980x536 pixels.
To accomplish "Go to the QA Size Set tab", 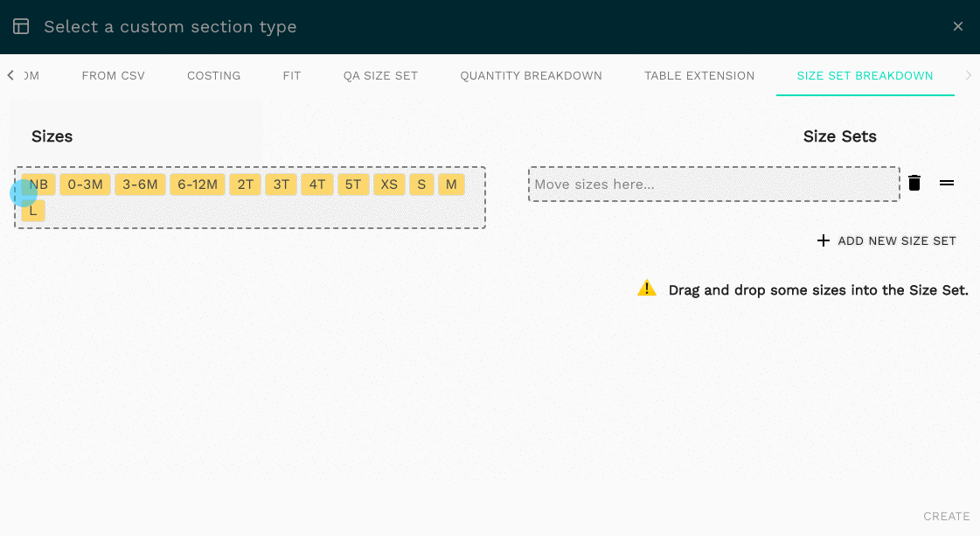I will click(x=380, y=76).
